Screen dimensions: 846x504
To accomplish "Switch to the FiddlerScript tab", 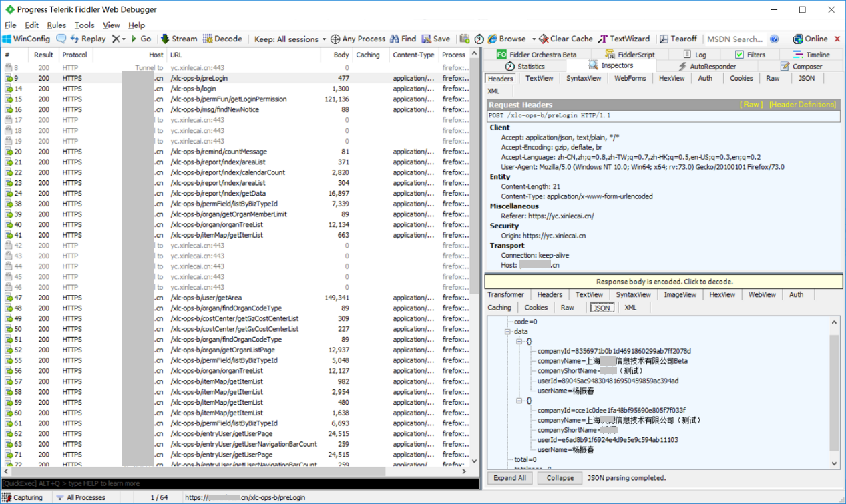I will pos(630,55).
